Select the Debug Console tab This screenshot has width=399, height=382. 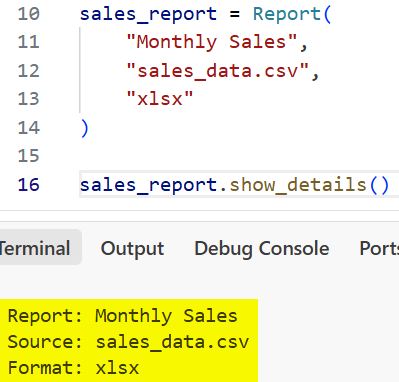[262, 248]
